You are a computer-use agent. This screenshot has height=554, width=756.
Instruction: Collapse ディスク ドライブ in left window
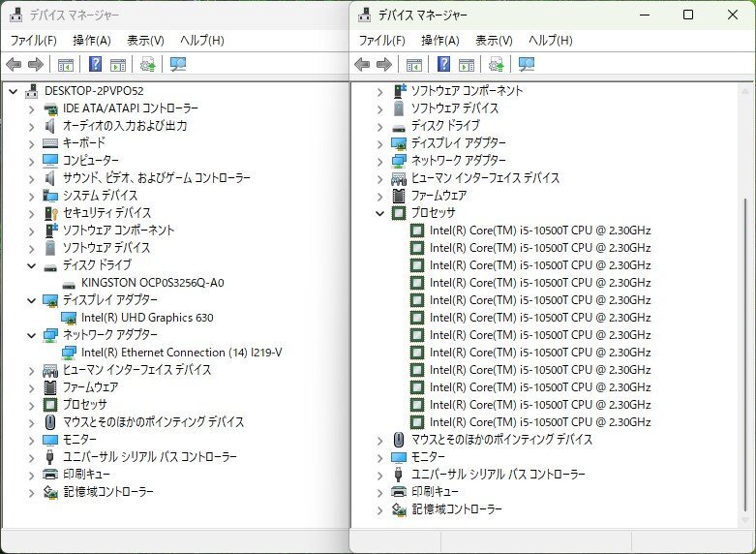31,265
